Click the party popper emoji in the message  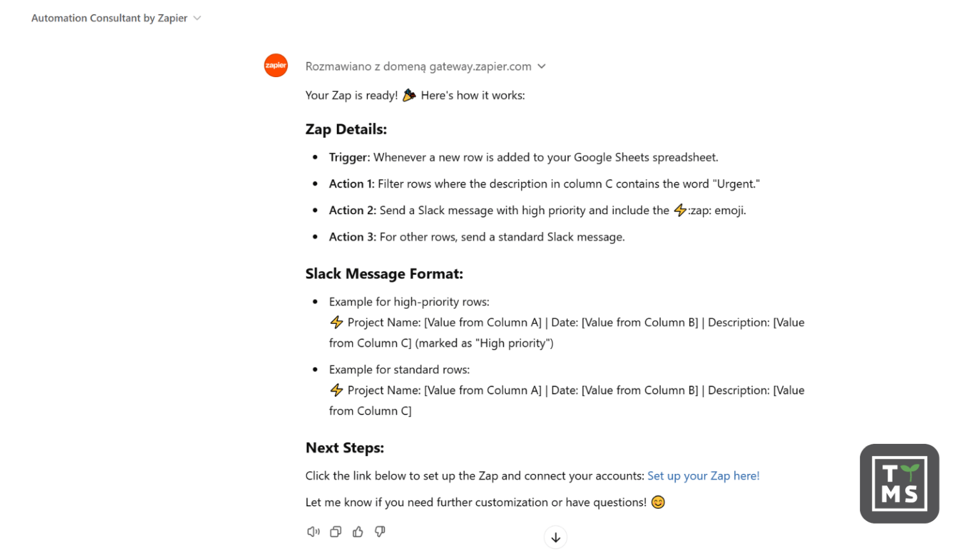click(409, 94)
